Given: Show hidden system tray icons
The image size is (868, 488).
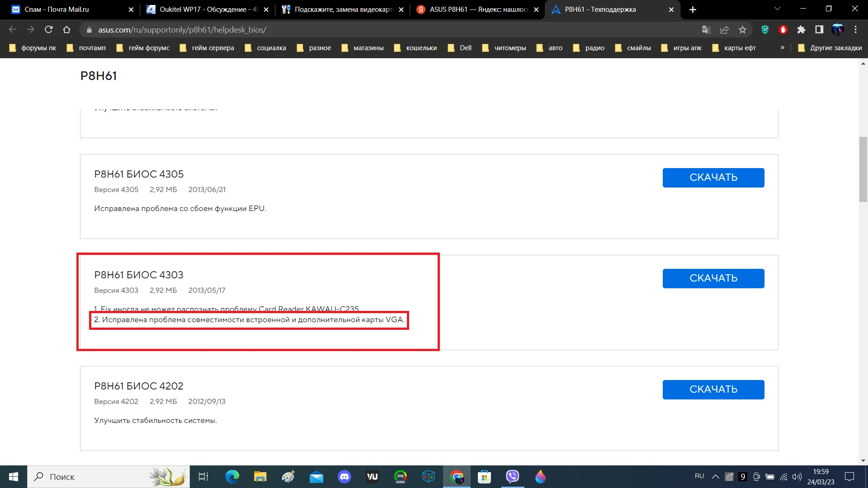Looking at the screenshot, I should point(715,477).
